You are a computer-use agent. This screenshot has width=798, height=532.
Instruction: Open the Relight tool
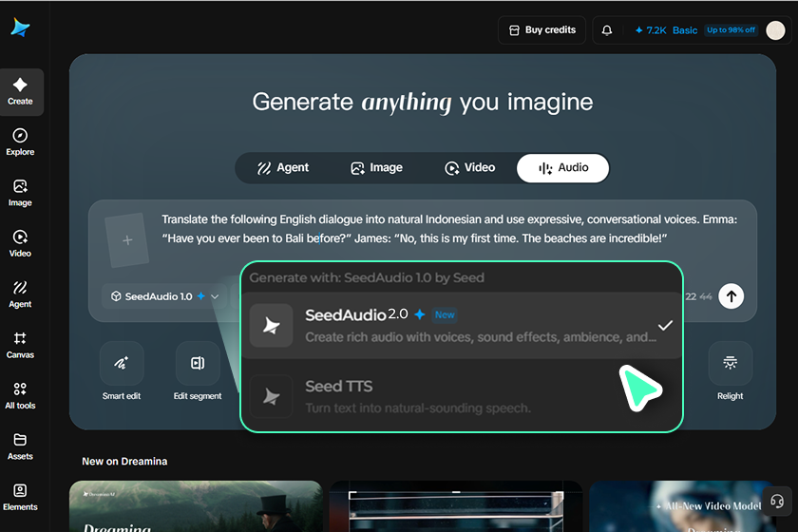pos(731,371)
